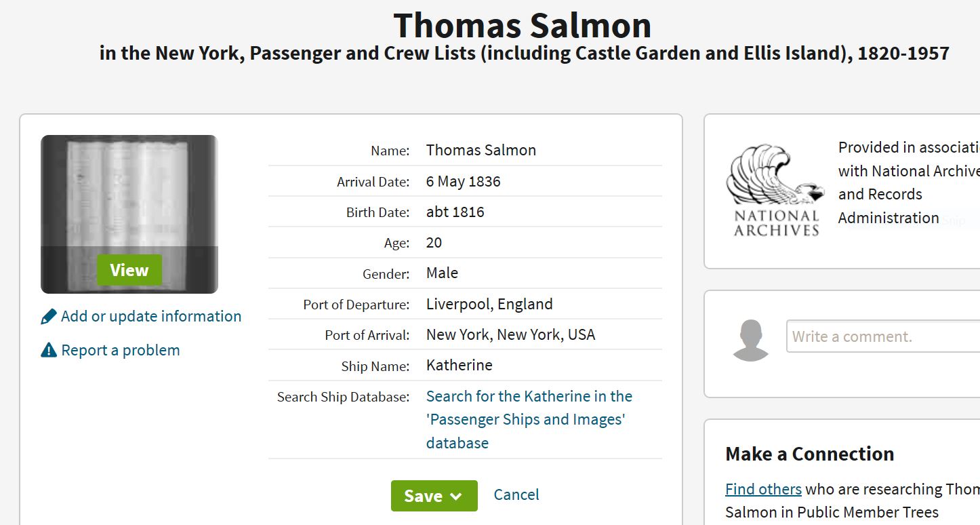Viewport: 980px width, 525px height.
Task: Click into the Write a comment field
Action: pos(883,336)
